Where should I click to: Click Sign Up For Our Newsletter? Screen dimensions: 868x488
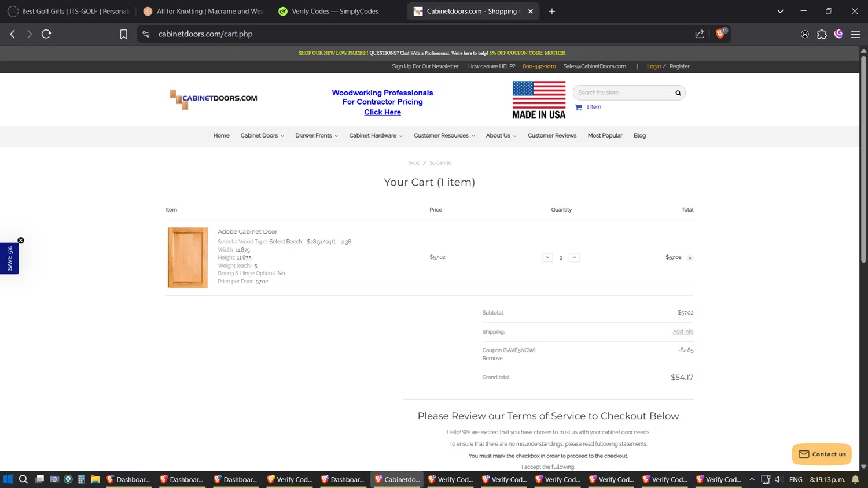pyautogui.click(x=425, y=66)
